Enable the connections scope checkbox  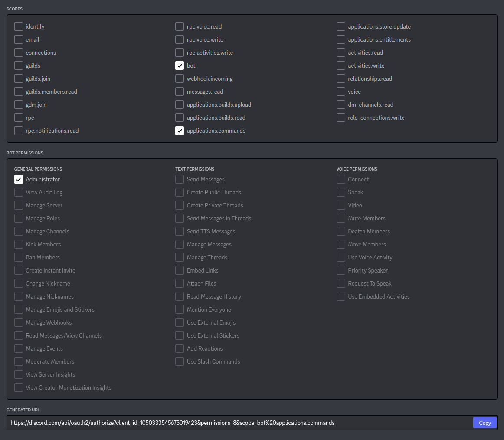click(x=19, y=53)
